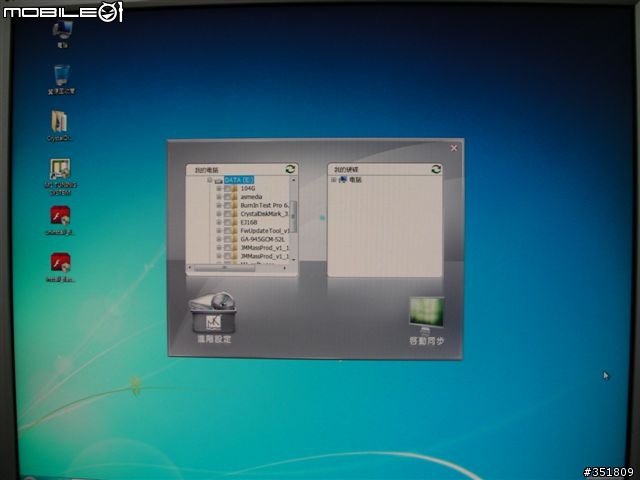Expand the 電腦 node in right panel
This screenshot has width=640, height=480.
[x=333, y=180]
